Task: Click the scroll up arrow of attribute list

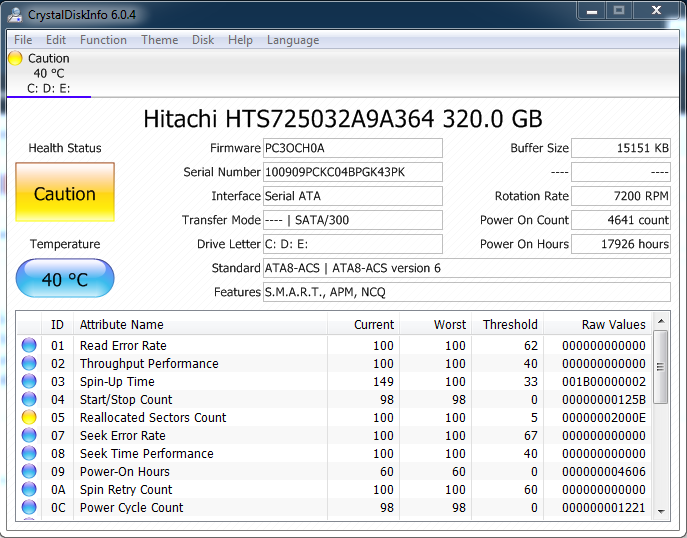Action: 661,322
